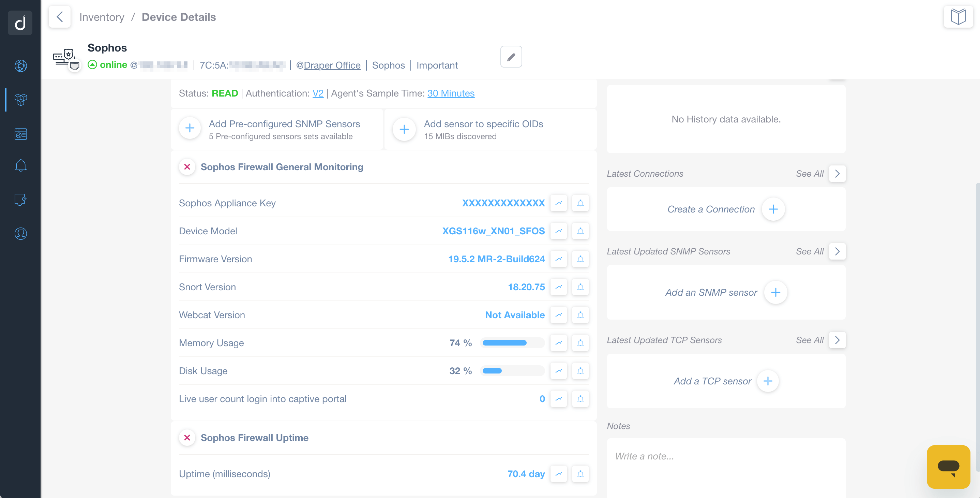Set alert bell for Snort Version

[x=580, y=287]
